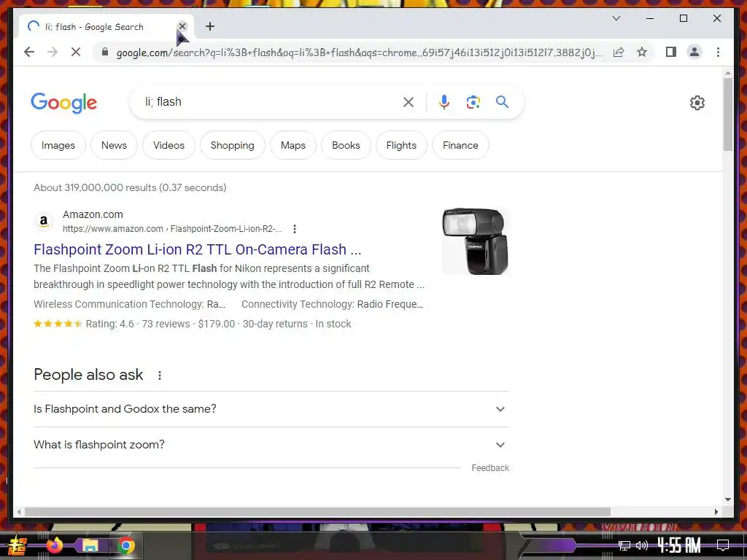This screenshot has width=747, height=560.
Task: Click the scroll-left arrow at bottom
Action: tap(18, 512)
